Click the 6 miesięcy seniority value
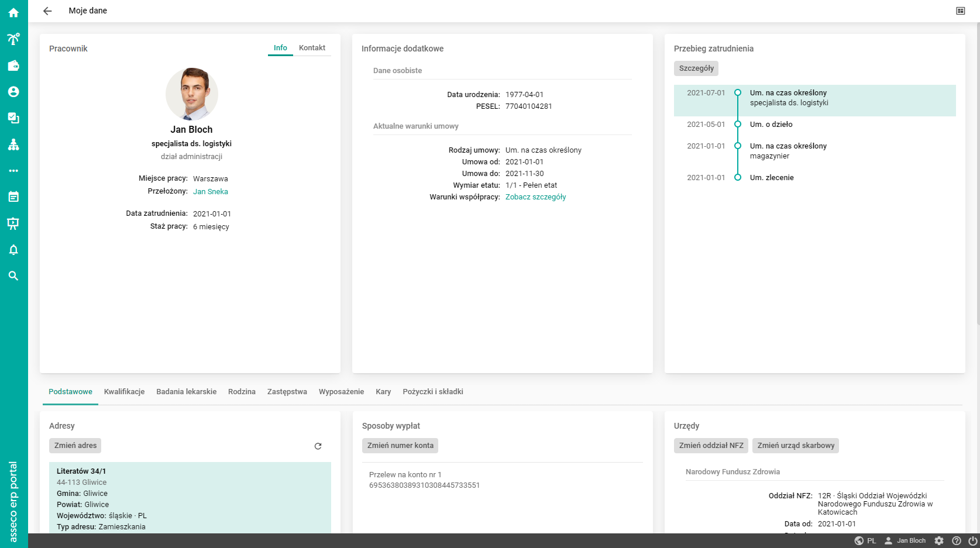Viewport: 980px width, 548px height. coord(211,227)
